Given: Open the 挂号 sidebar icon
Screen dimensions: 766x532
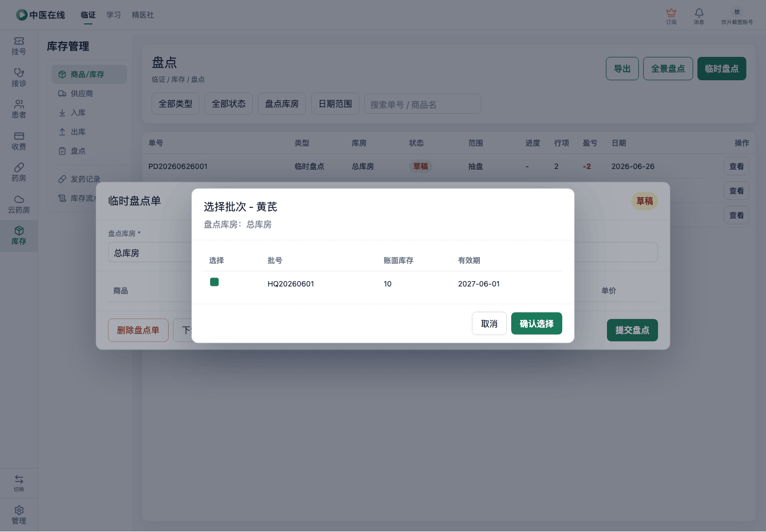Looking at the screenshot, I should tap(19, 41).
